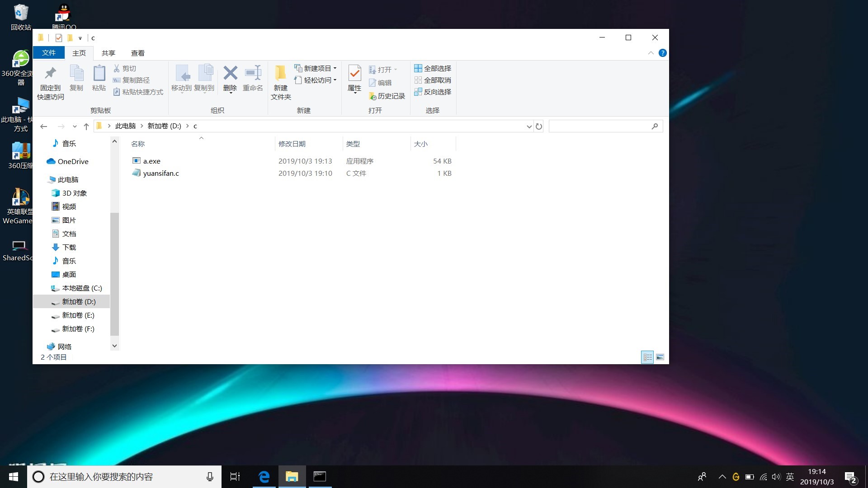
Task: Collapse the ribbon with the chevron
Action: (x=651, y=53)
